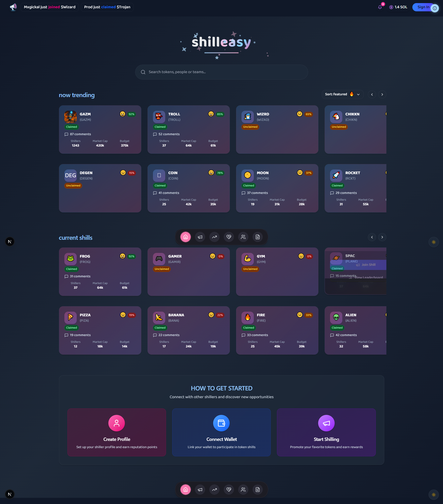Open the Sort: featured dropdown

click(343, 95)
